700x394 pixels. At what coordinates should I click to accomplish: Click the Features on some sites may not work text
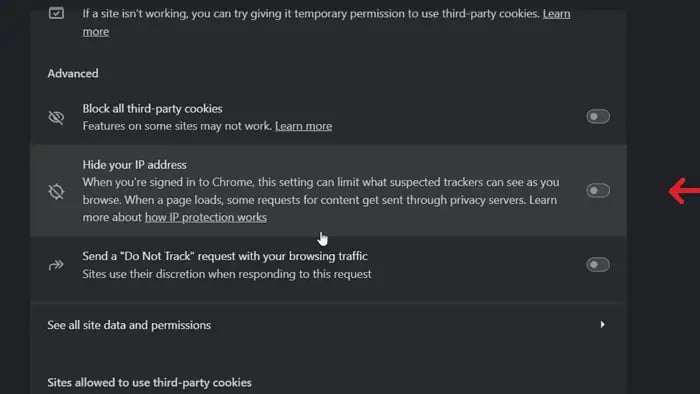[x=177, y=126]
